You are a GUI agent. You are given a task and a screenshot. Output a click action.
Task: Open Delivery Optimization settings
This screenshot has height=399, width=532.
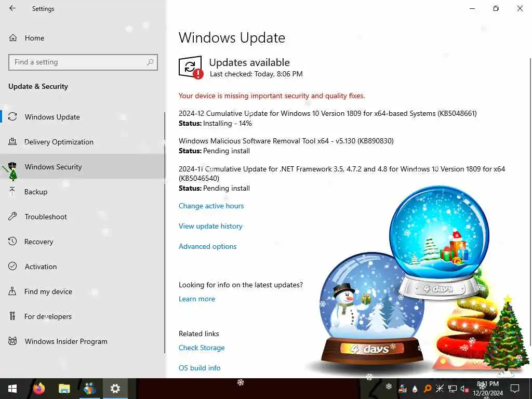click(83, 142)
